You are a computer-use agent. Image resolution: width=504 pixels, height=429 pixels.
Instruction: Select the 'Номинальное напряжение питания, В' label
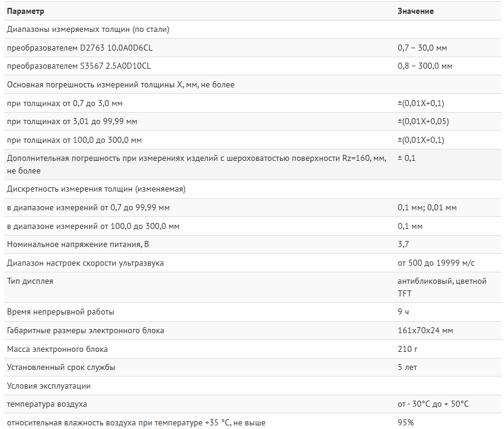pos(77,245)
